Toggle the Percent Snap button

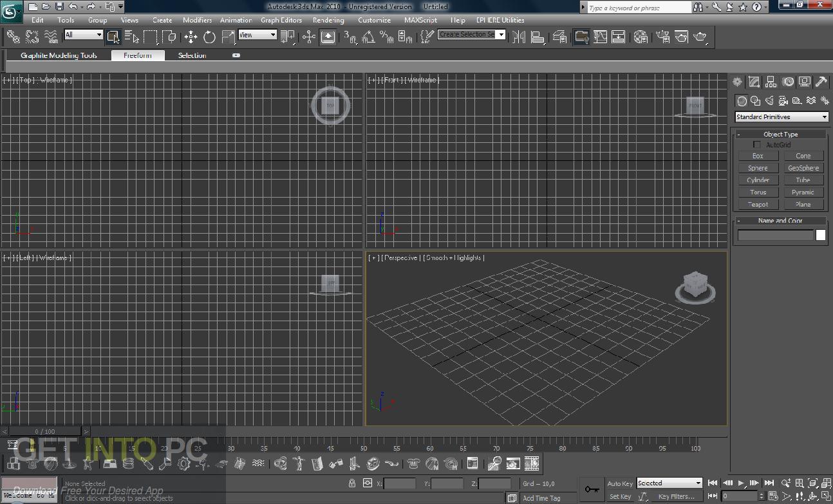388,37
